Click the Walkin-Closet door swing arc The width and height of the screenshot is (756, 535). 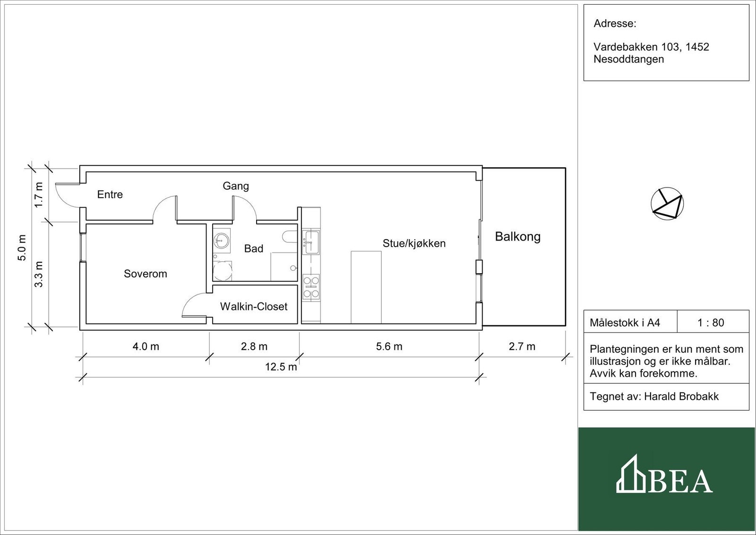pyautogui.click(x=194, y=305)
